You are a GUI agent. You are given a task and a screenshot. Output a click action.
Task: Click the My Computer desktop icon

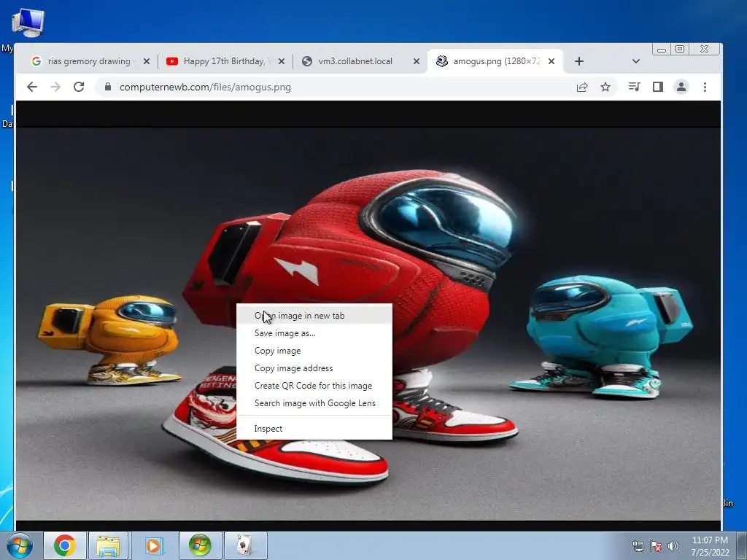pos(27,24)
